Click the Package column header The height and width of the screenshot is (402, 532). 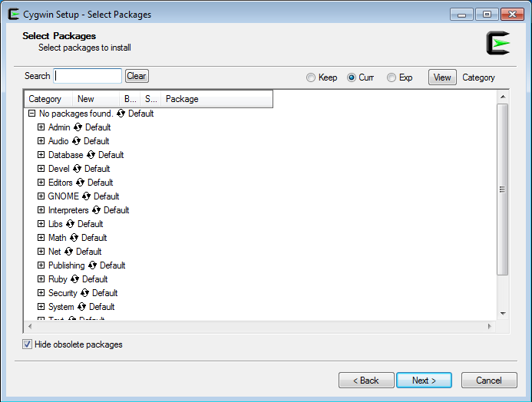coord(216,99)
